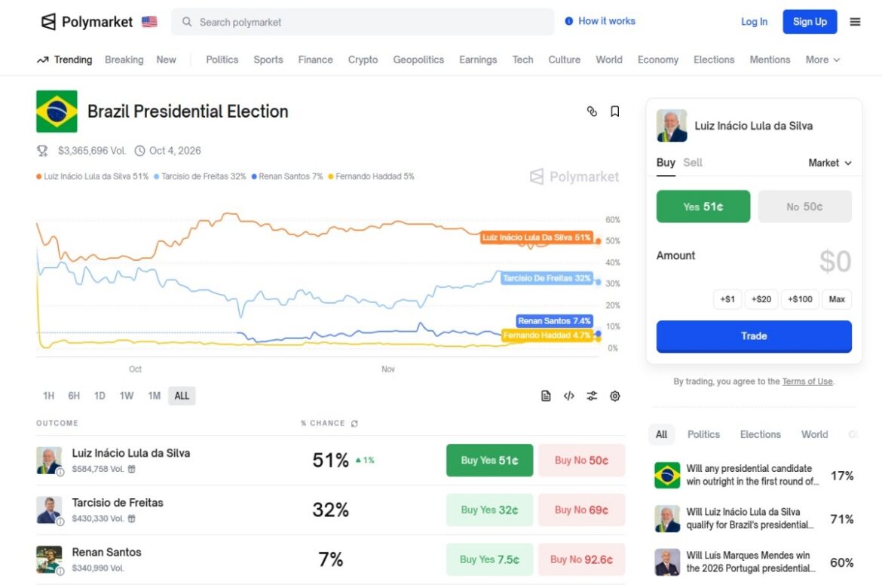Image resolution: width=882 pixels, height=588 pixels.
Task: Bookmark the Brazil Presidential Election market
Action: (x=615, y=112)
